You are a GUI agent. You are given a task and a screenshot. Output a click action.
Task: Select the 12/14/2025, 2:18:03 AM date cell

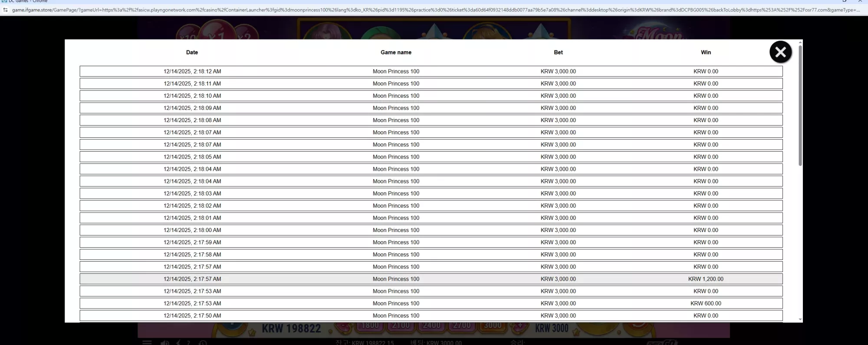tap(192, 194)
